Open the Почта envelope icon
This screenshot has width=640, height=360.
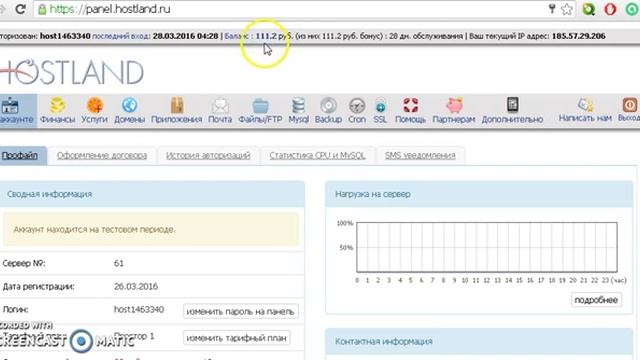(220, 106)
